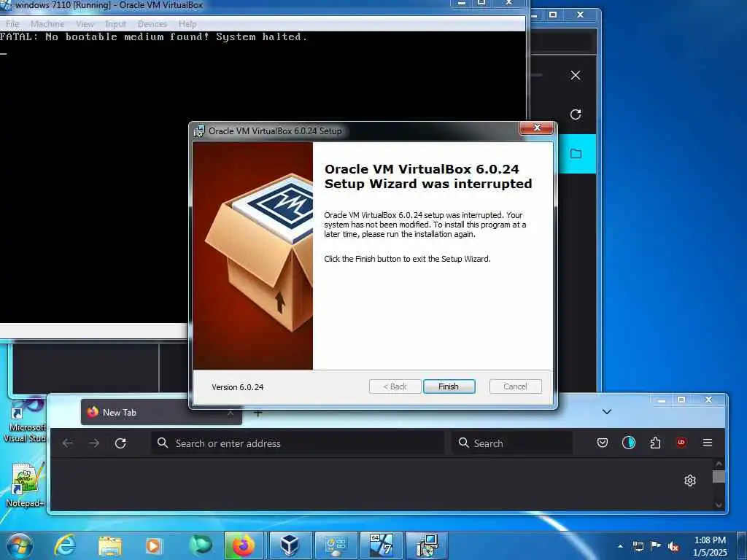Click the refresh icon in the dark background window
Screen dimensions: 747x560
(576, 114)
